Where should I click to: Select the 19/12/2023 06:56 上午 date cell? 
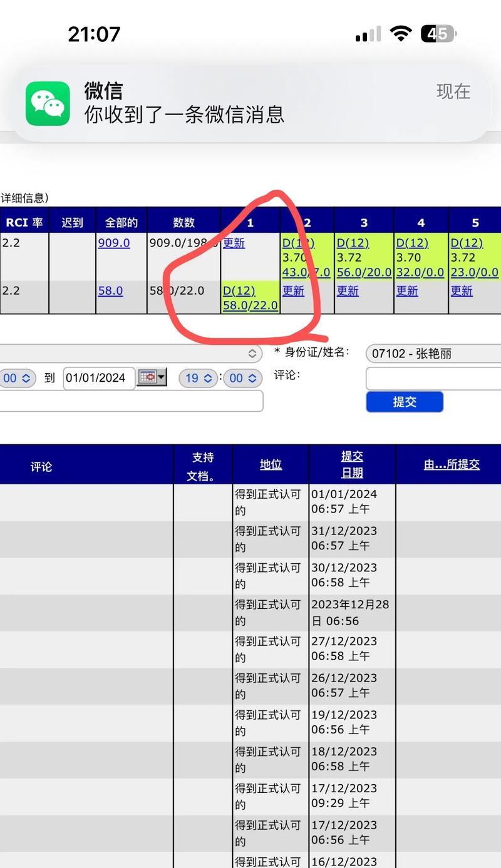[x=352, y=722]
